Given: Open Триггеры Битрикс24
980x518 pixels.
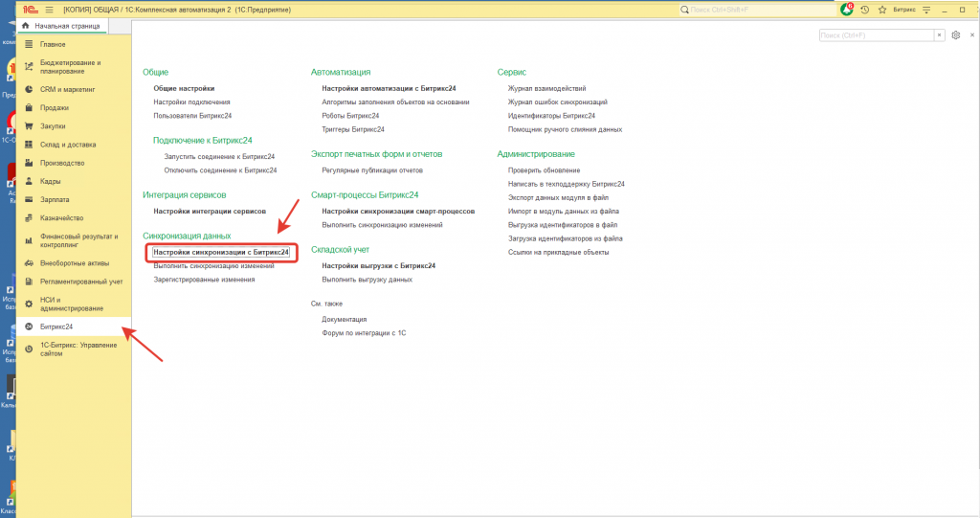Looking at the screenshot, I should point(353,129).
